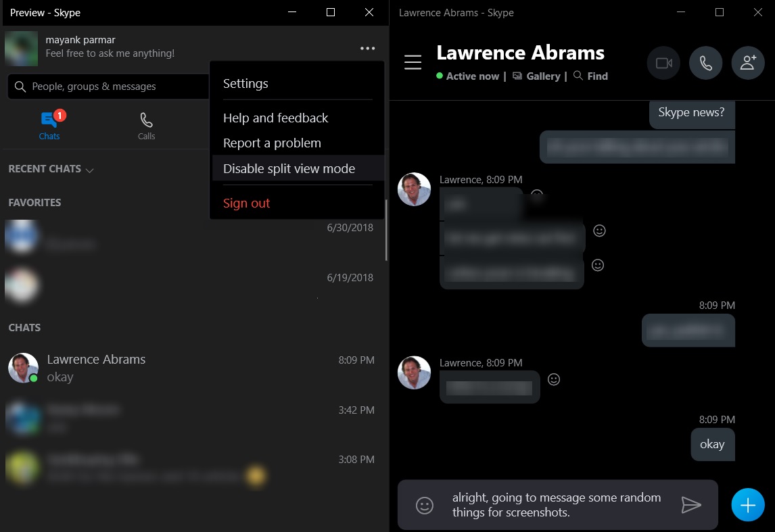Add people to the conversation
Image resolution: width=775 pixels, height=532 pixels.
click(748, 63)
